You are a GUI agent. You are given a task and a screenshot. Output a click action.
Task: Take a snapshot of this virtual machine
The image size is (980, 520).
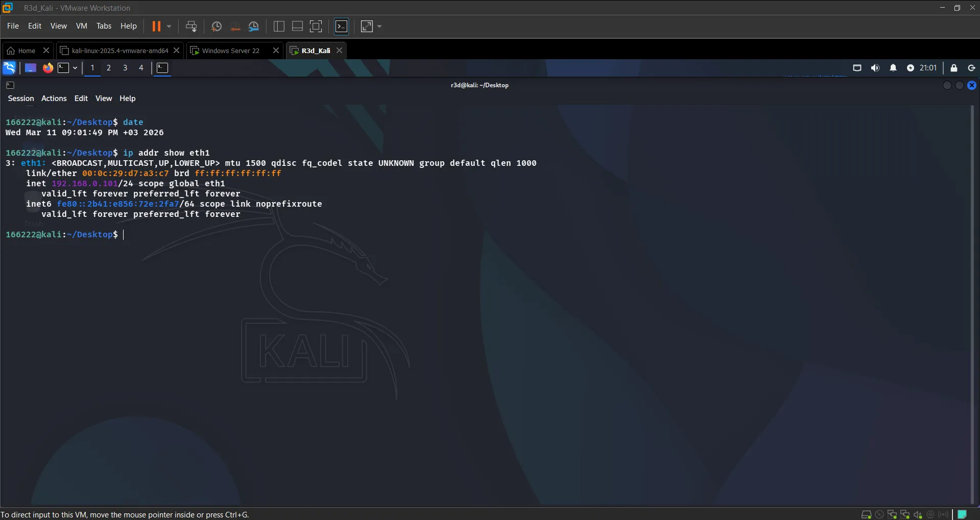pos(217,27)
